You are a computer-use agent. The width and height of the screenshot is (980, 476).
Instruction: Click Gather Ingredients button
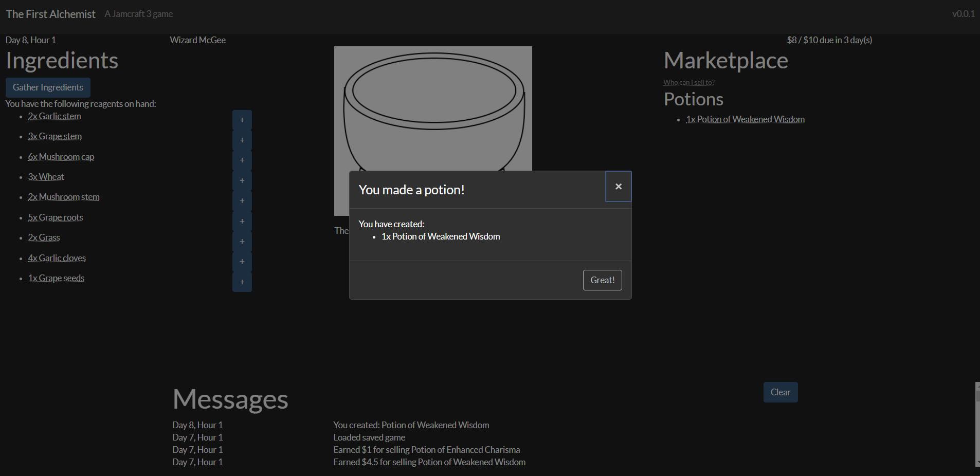(x=48, y=87)
